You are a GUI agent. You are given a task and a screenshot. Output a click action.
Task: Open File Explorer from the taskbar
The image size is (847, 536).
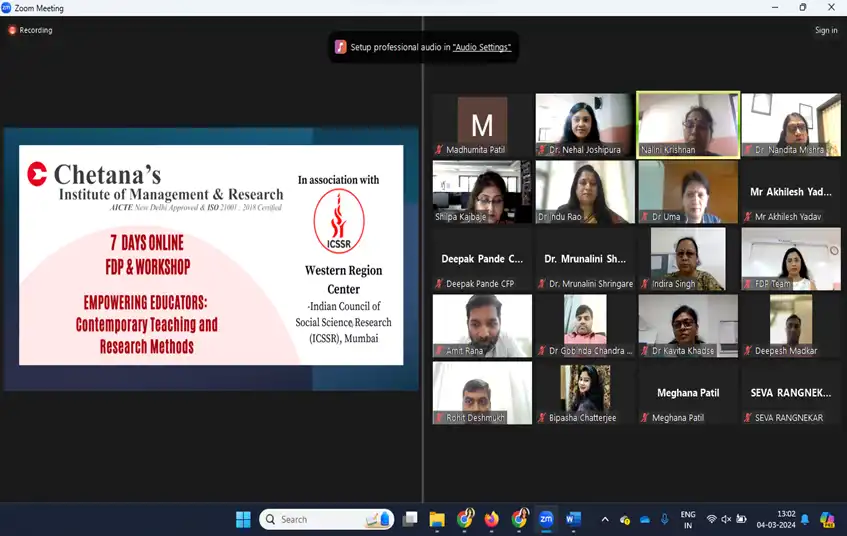click(x=437, y=519)
